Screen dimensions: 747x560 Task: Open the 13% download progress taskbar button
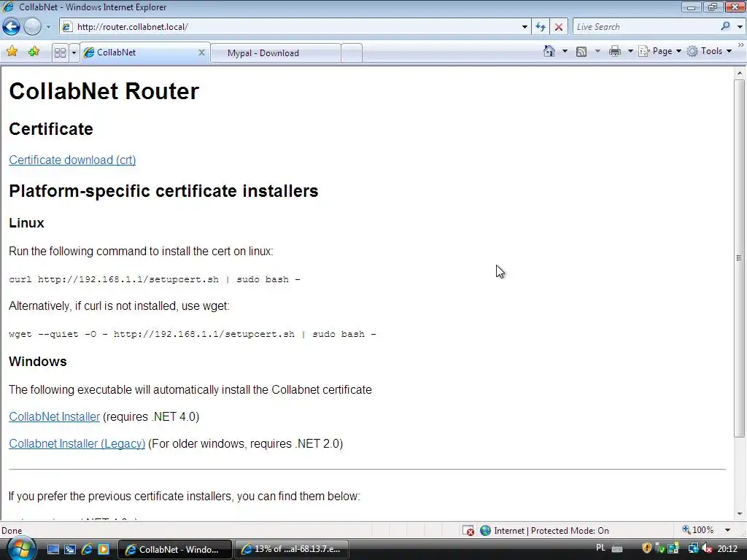pos(291,549)
